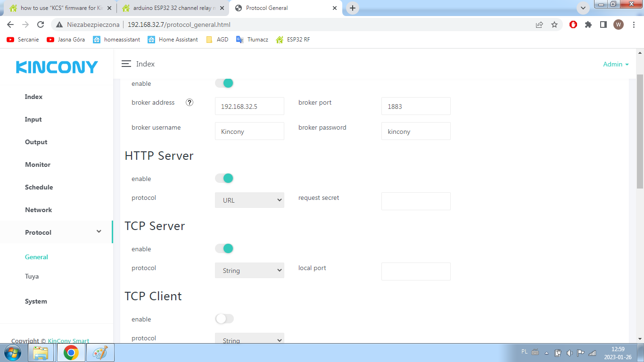Click the share page icon in address bar
The image size is (644, 362).
tap(539, 25)
